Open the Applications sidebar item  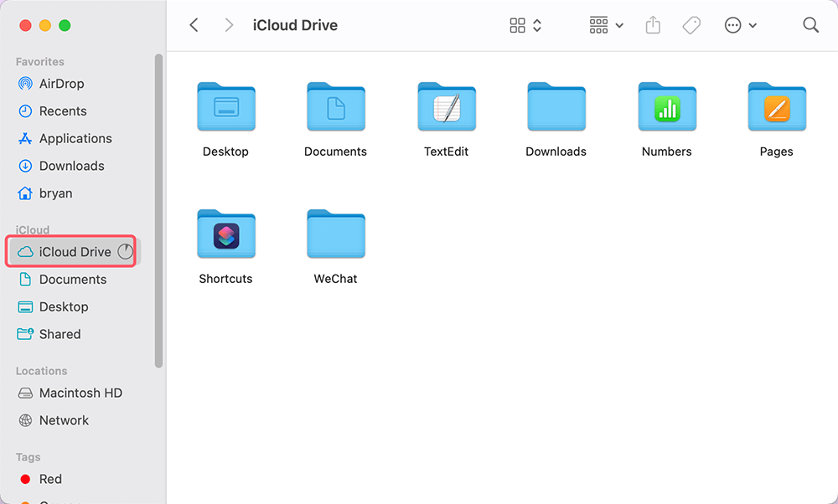[x=75, y=138]
